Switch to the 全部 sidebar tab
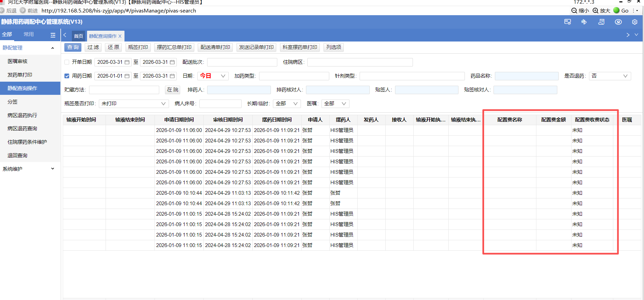This screenshot has width=644, height=300. coord(7,34)
